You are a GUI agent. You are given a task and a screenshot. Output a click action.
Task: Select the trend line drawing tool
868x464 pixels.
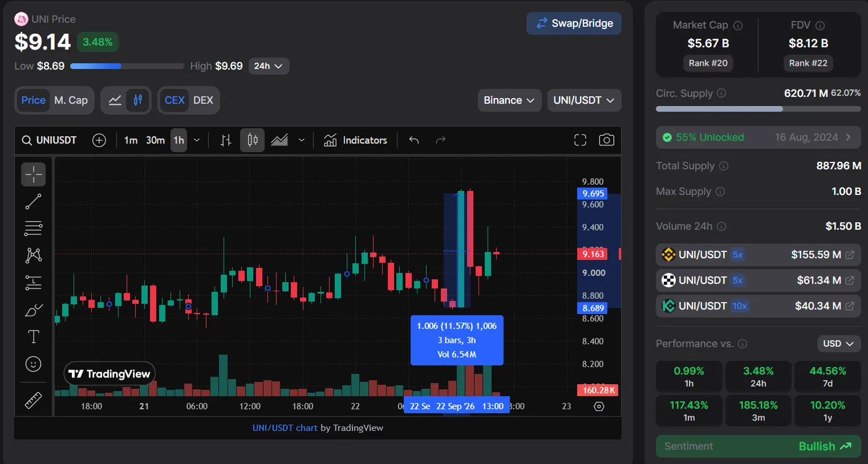33,201
